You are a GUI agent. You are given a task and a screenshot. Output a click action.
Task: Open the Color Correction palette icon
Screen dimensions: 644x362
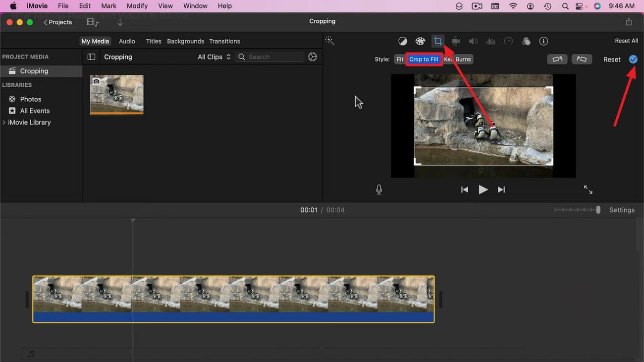pyautogui.click(x=420, y=41)
